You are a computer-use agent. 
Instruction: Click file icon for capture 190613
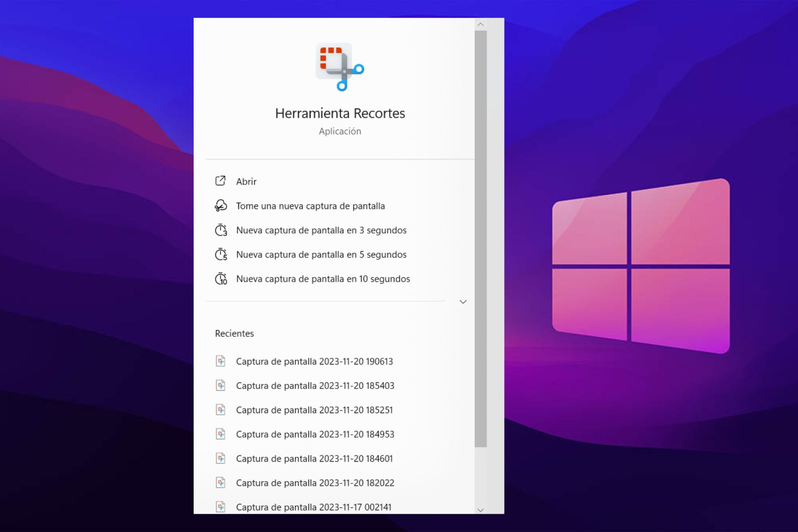point(221,361)
